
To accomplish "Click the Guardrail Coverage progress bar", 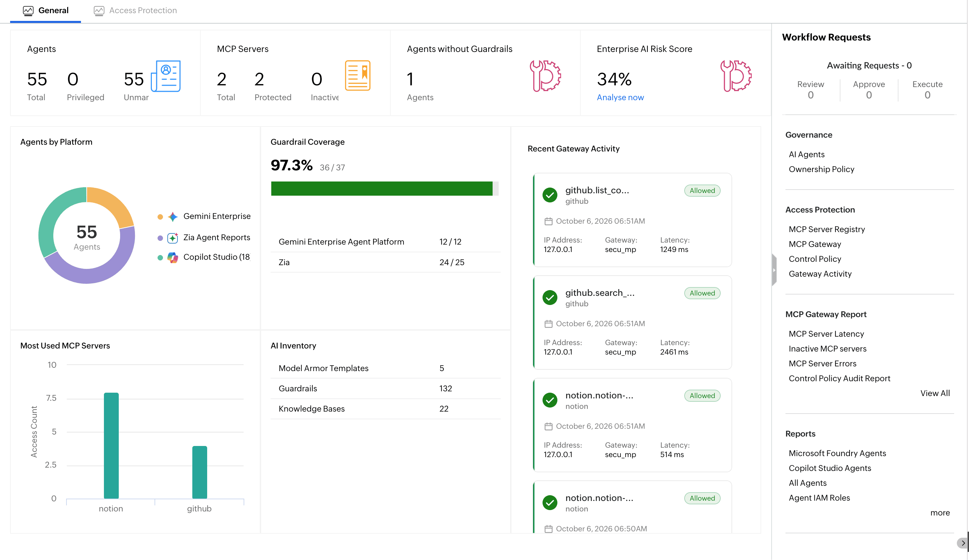I will pyautogui.click(x=385, y=189).
